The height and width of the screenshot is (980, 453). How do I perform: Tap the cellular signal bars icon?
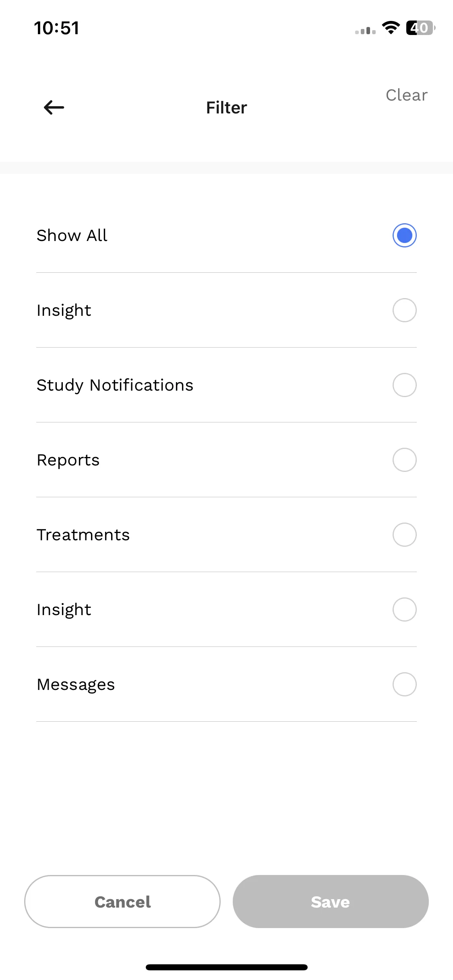tap(365, 30)
